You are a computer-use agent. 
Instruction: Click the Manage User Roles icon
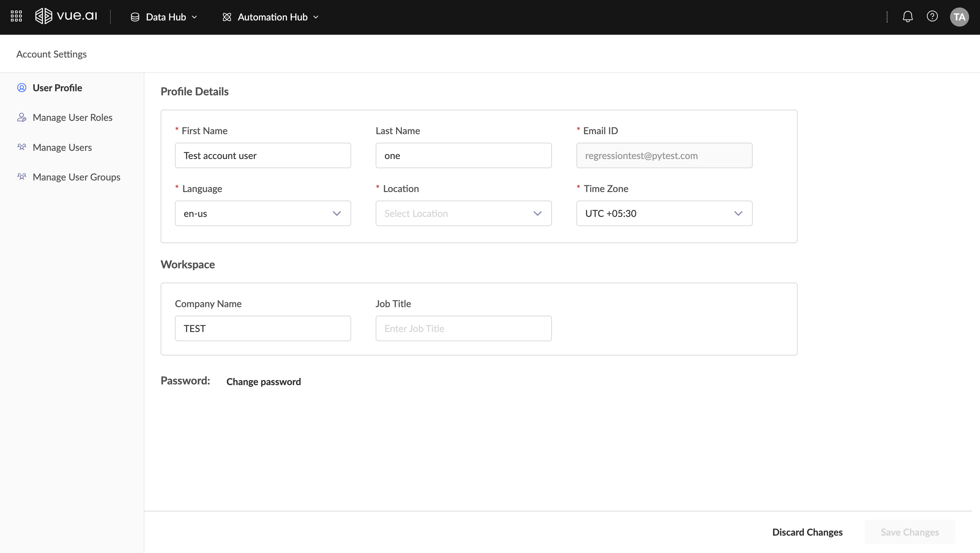[x=22, y=117]
